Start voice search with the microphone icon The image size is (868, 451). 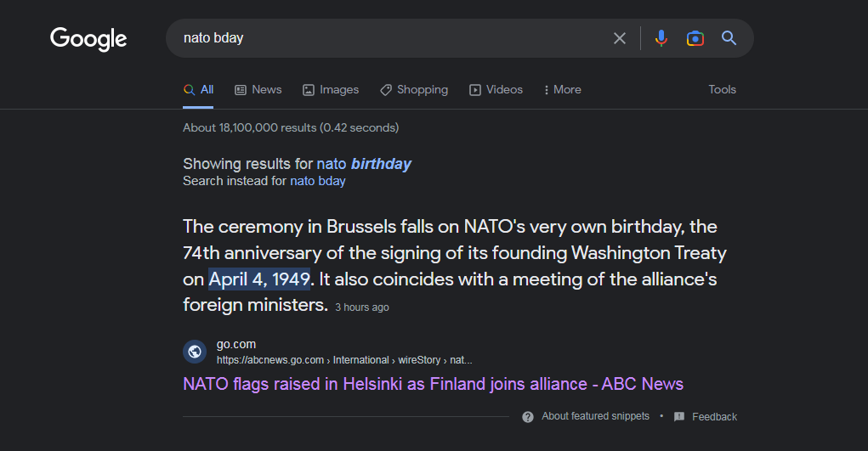click(x=661, y=38)
